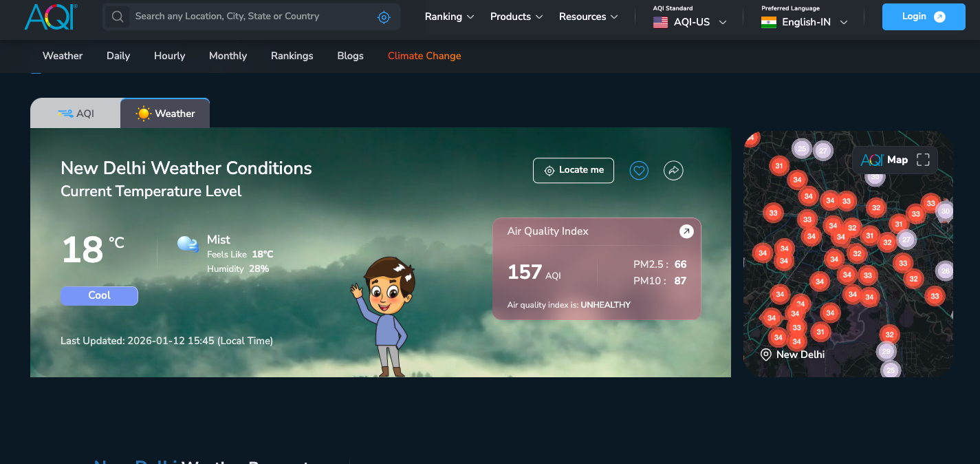Image resolution: width=980 pixels, height=464 pixels.
Task: Expand the Resources dropdown menu
Action: click(588, 17)
